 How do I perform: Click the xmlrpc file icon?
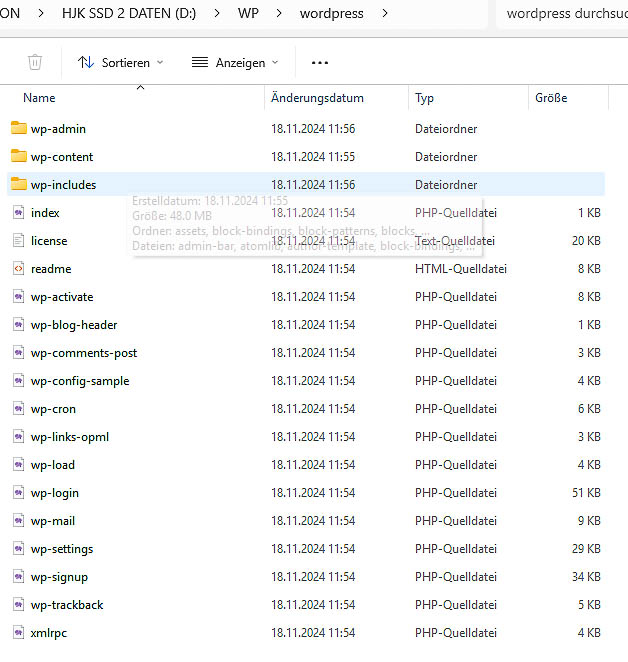point(19,632)
